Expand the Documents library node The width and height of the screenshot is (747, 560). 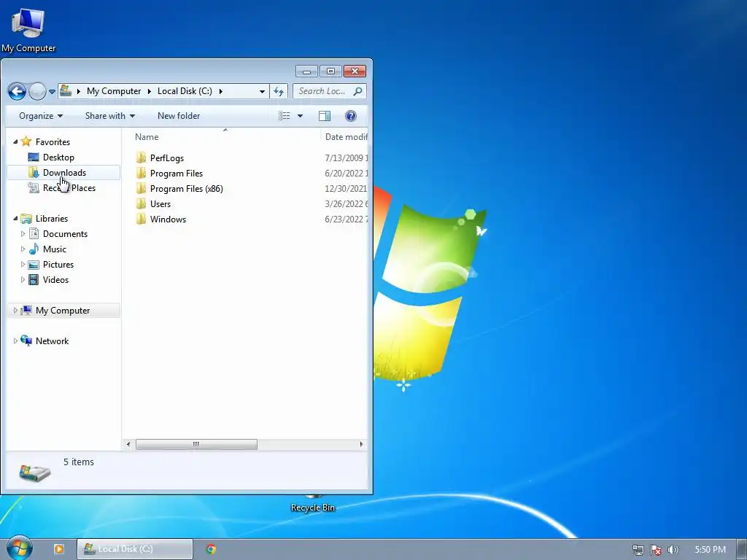click(x=23, y=234)
